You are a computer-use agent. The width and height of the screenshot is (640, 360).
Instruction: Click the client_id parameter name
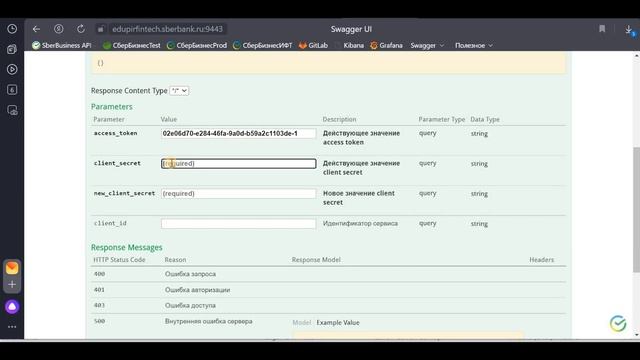[110, 223]
